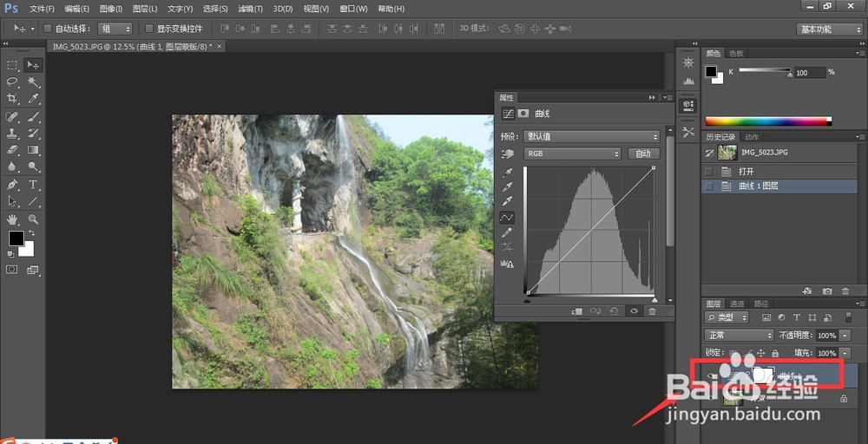Select the Rectangular Marquee tool
868x444 pixels.
click(x=12, y=65)
